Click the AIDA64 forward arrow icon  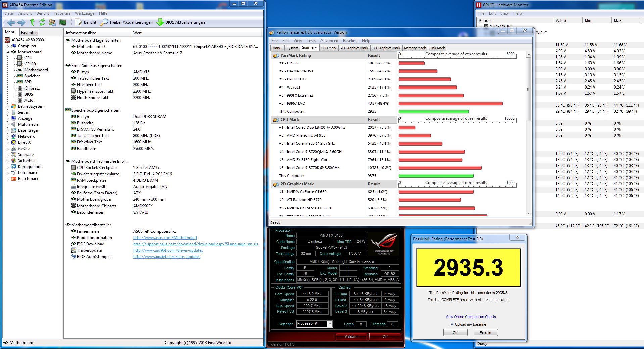[x=21, y=22]
